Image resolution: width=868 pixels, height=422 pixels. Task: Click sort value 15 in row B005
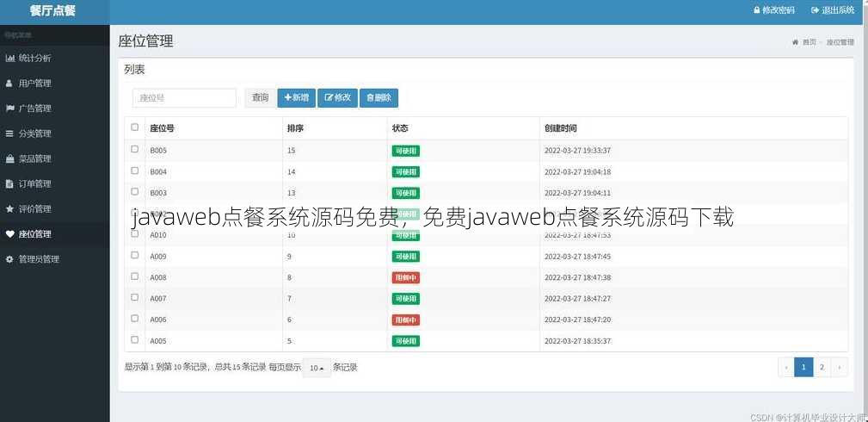pyautogui.click(x=291, y=150)
